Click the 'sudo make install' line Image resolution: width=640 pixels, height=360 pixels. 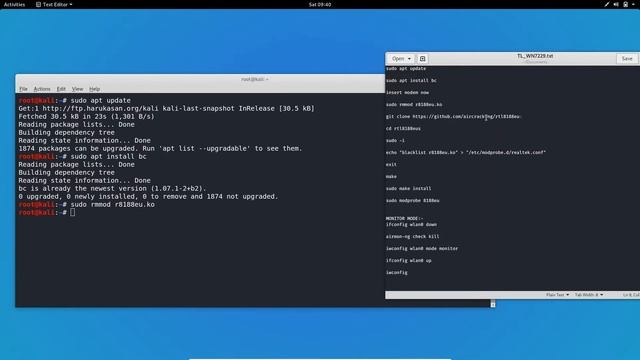[409, 189]
